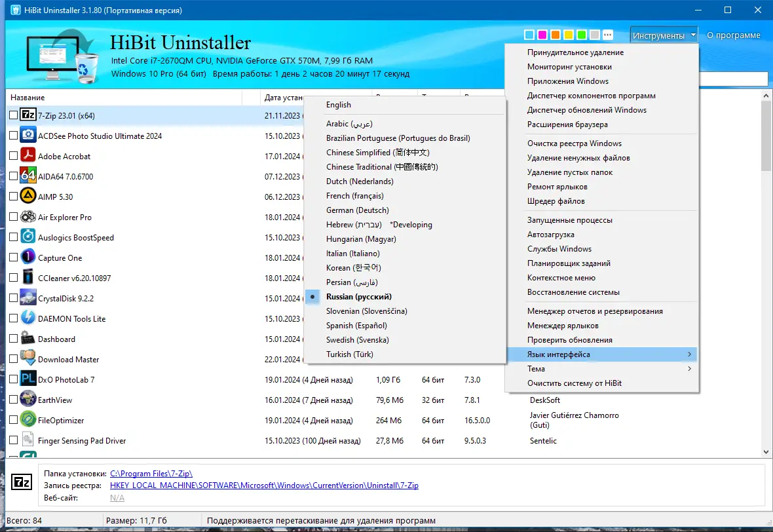
Task: Open Очистка реестра Windows
Action: (602, 143)
